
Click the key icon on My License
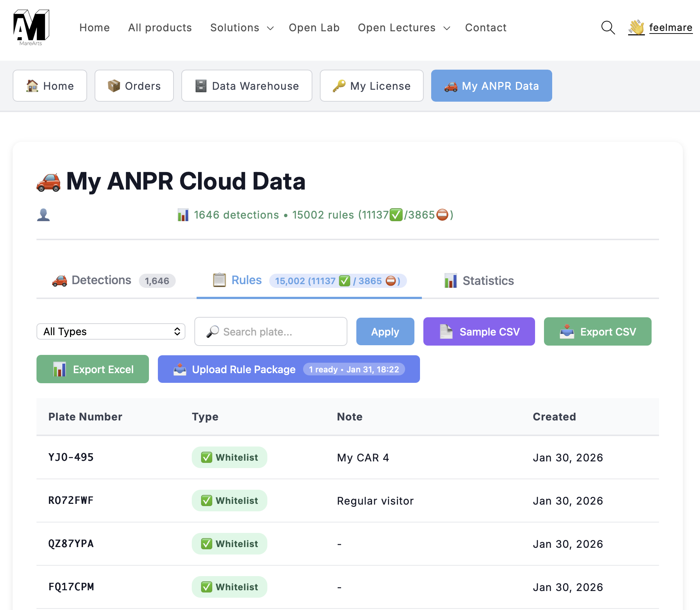coord(339,86)
